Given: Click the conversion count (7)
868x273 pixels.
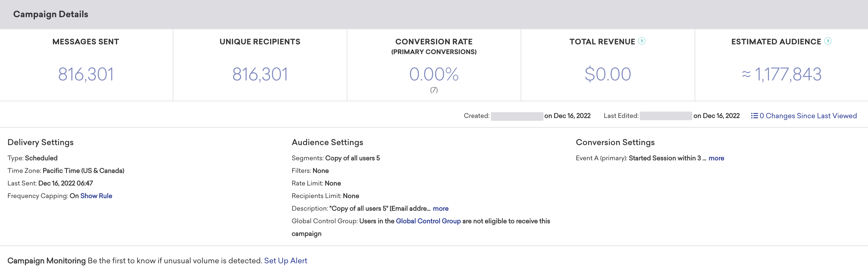Looking at the screenshot, I should click(434, 90).
